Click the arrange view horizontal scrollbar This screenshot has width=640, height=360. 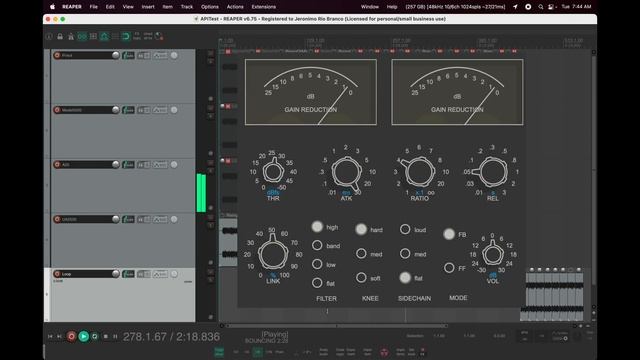336,326
